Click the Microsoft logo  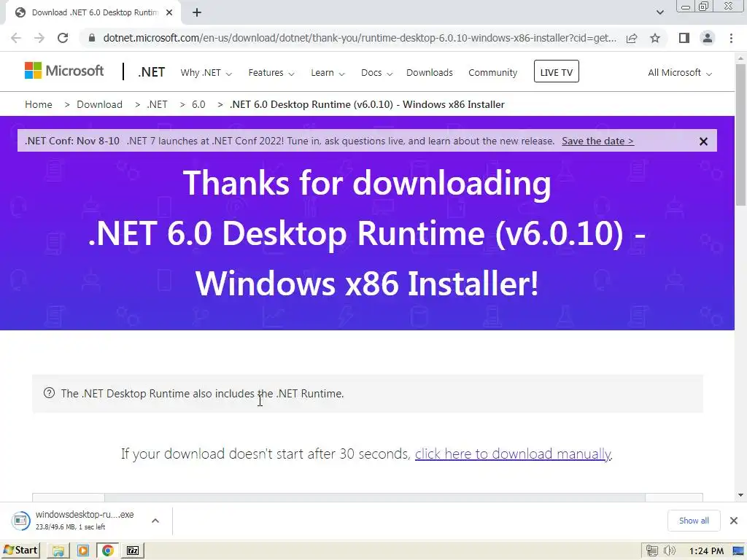[x=64, y=71]
